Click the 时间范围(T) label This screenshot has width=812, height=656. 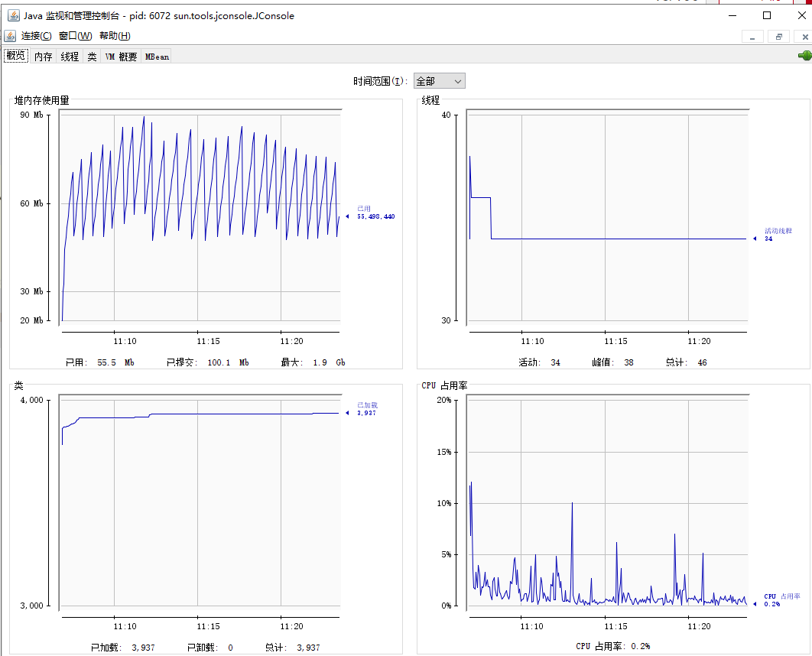[x=381, y=81]
